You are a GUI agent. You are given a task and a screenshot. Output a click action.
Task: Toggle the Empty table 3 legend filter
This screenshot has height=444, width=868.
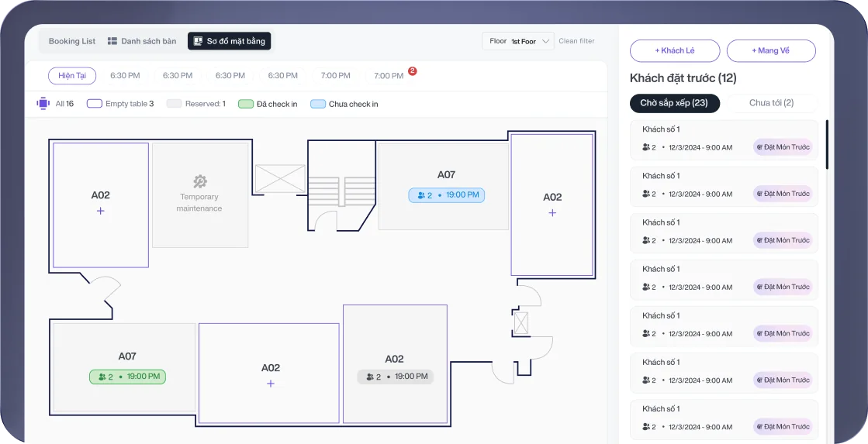[119, 104]
